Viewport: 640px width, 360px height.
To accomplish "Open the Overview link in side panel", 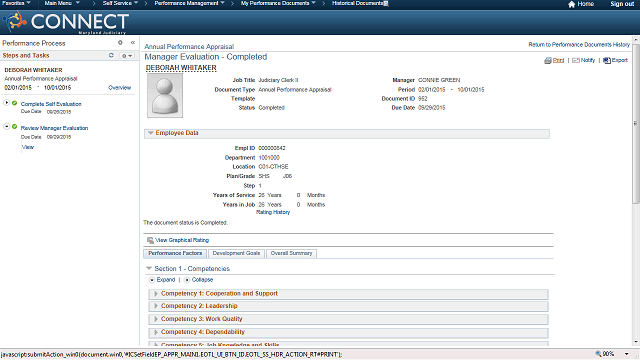I will [120, 88].
